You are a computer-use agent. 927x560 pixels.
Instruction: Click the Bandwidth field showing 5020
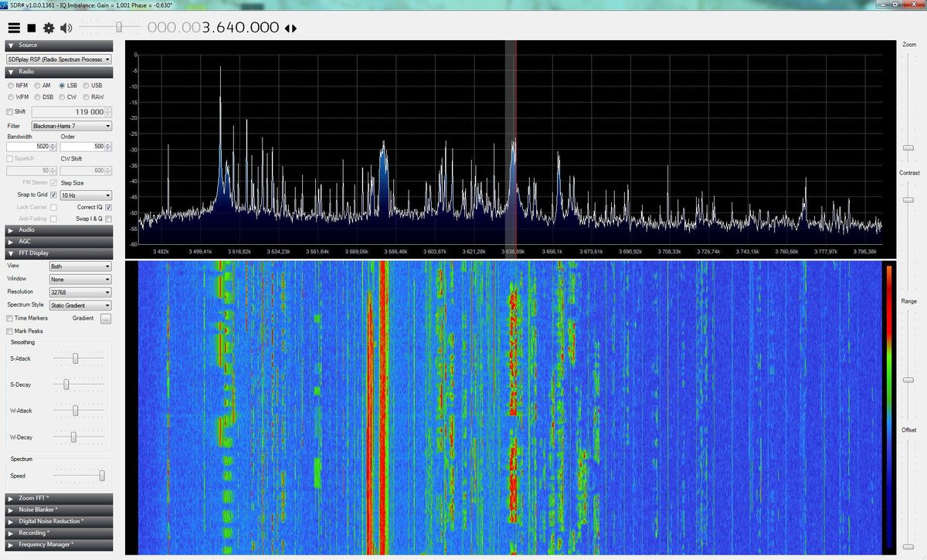coord(31,147)
